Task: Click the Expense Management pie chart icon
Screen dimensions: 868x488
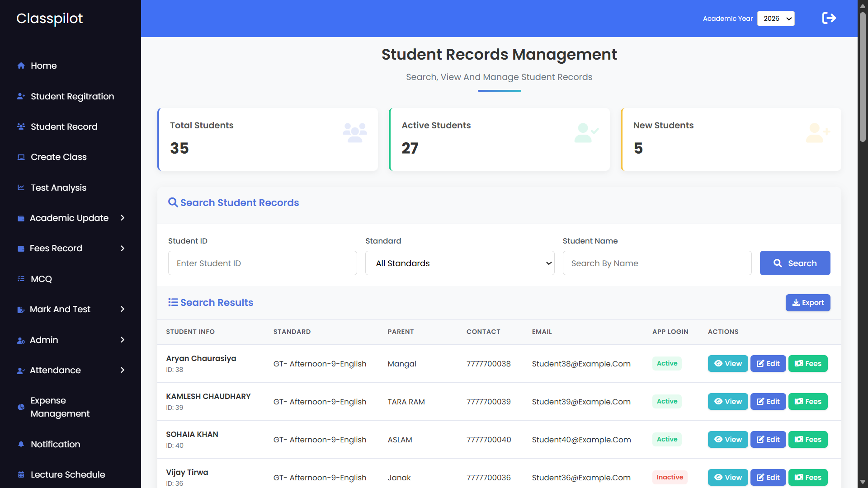Action: [x=21, y=407]
